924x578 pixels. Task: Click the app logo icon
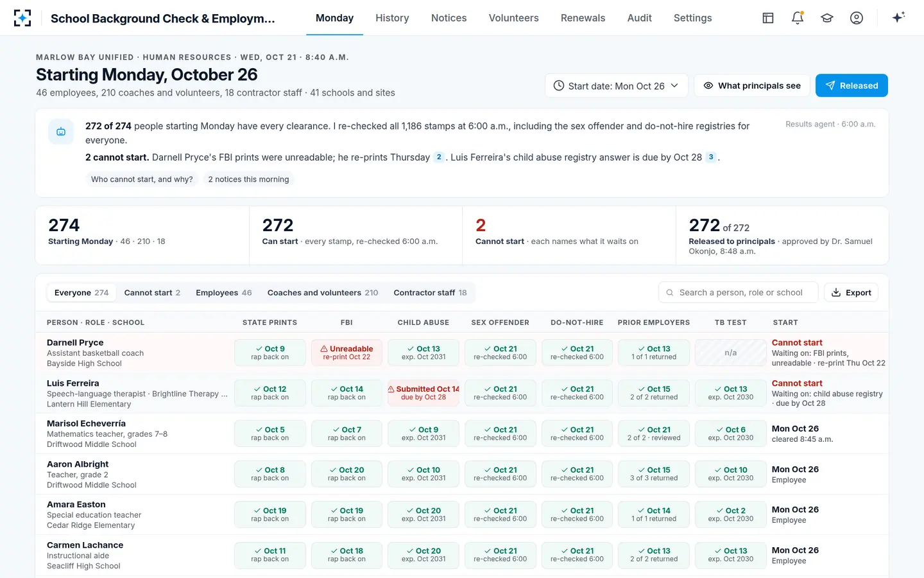22,18
